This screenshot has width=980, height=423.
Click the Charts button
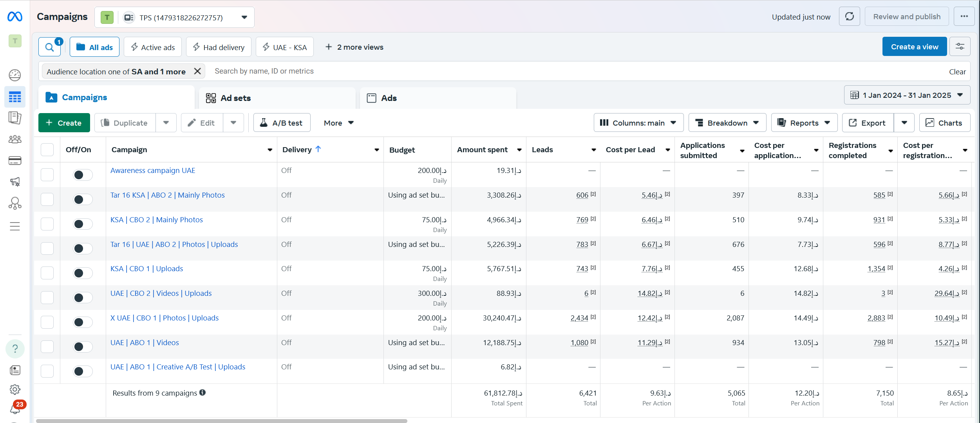click(x=945, y=123)
